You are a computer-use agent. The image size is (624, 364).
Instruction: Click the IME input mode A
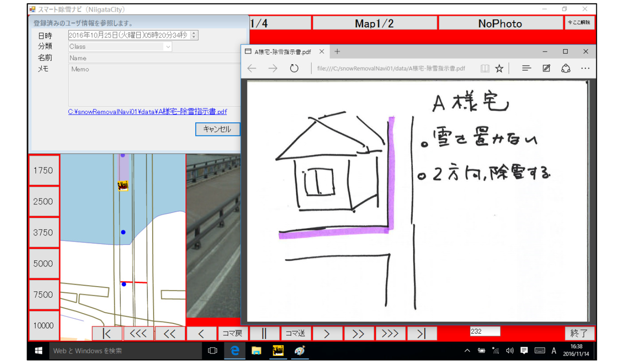click(554, 351)
